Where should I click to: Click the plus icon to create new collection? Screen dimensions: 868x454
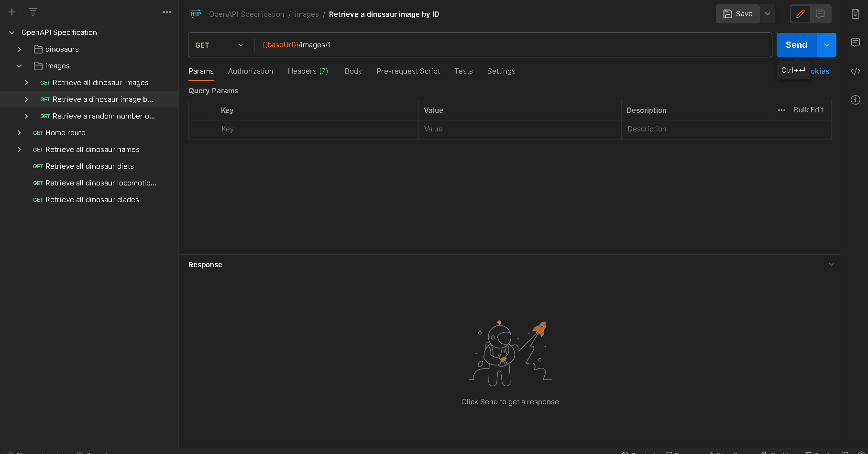coord(12,12)
